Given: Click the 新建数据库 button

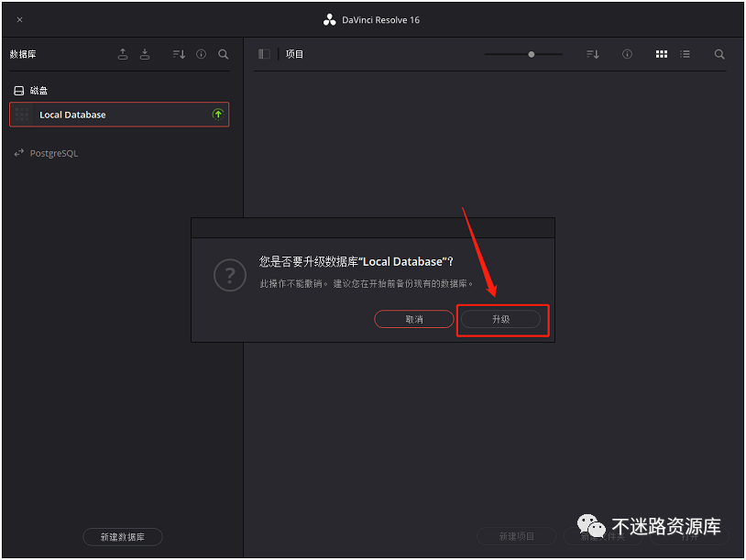Looking at the screenshot, I should coord(123,537).
